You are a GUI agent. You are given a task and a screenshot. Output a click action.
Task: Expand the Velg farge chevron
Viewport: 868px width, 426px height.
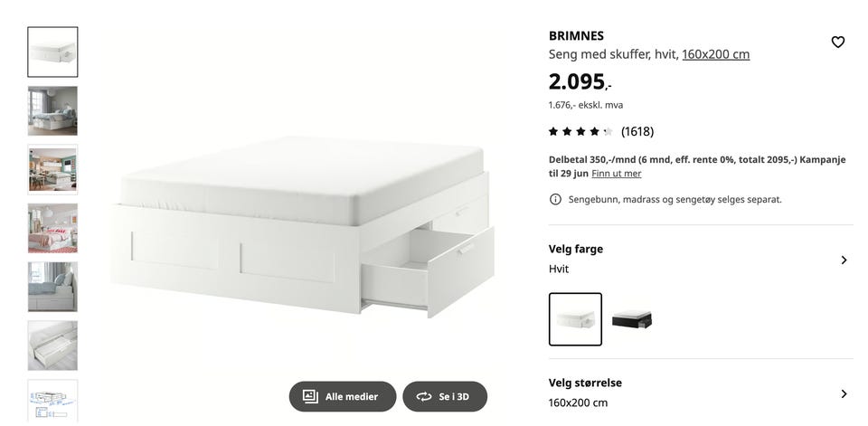coord(844,260)
